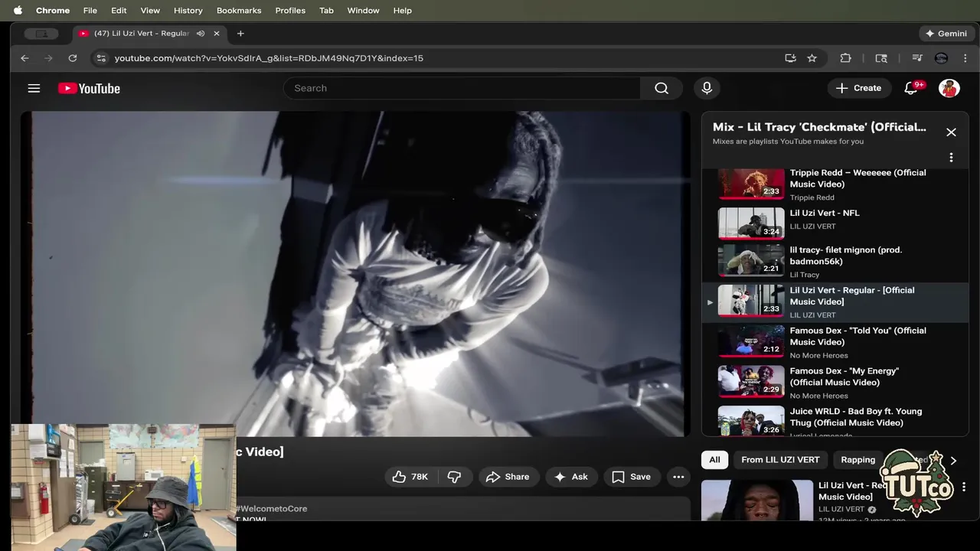The image size is (980, 551).
Task: Open the Chrome app menu
Action: (x=53, y=11)
